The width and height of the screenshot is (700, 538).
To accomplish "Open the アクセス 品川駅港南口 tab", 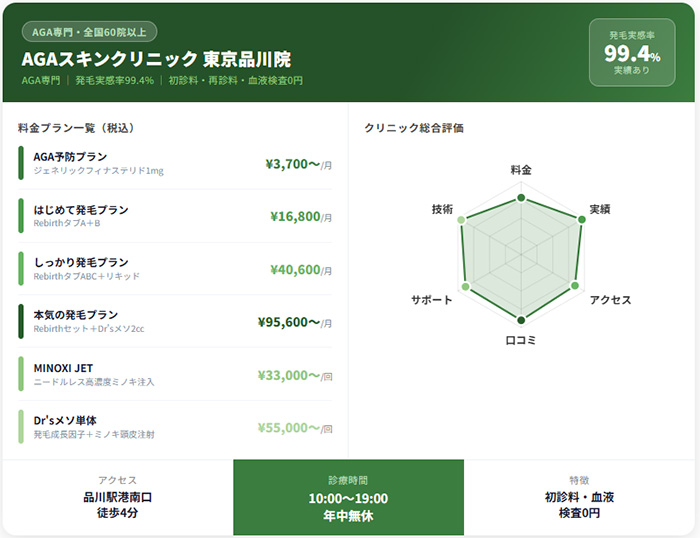I will click(x=118, y=498).
